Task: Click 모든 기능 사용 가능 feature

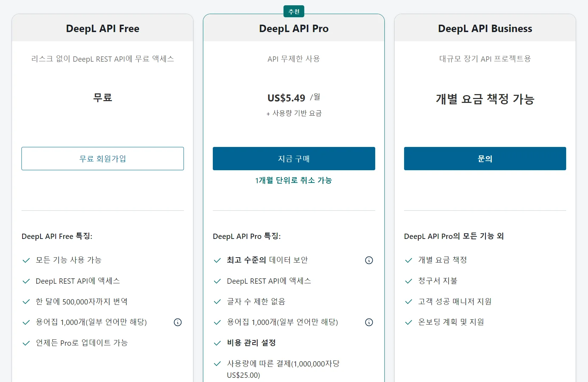Action: click(69, 260)
